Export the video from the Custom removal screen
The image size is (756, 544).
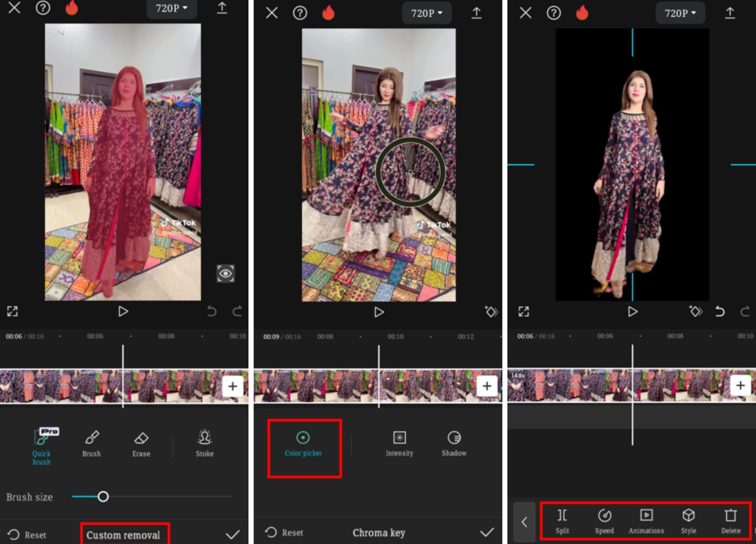[222, 8]
